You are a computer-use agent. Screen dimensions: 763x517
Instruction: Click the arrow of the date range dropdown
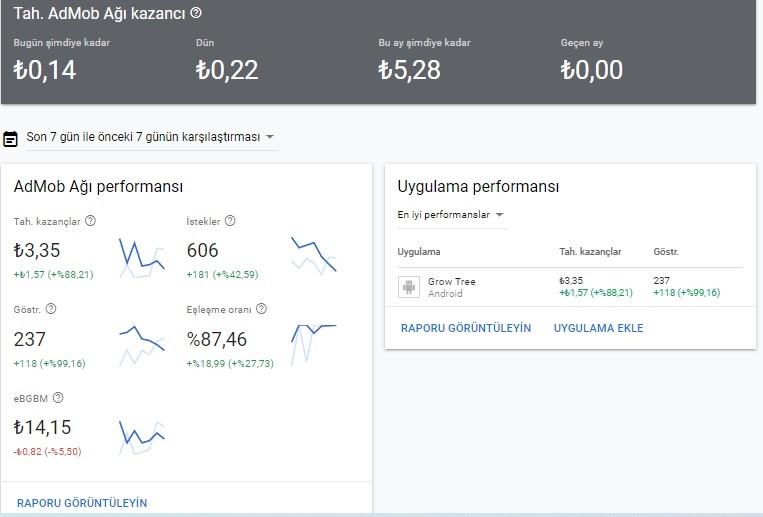270,137
